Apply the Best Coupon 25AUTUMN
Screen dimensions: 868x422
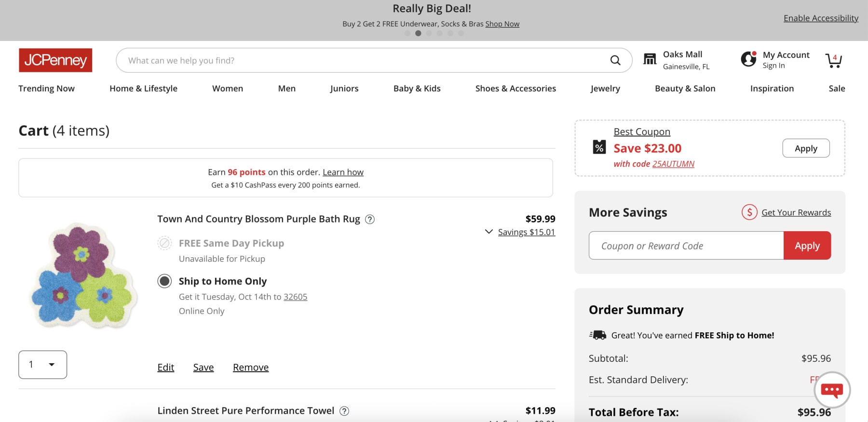click(806, 148)
